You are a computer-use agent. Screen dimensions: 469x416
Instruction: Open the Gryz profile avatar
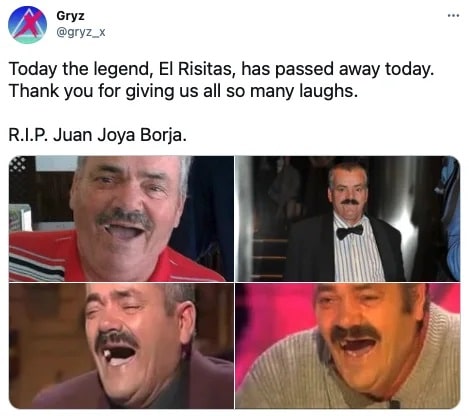click(27, 25)
